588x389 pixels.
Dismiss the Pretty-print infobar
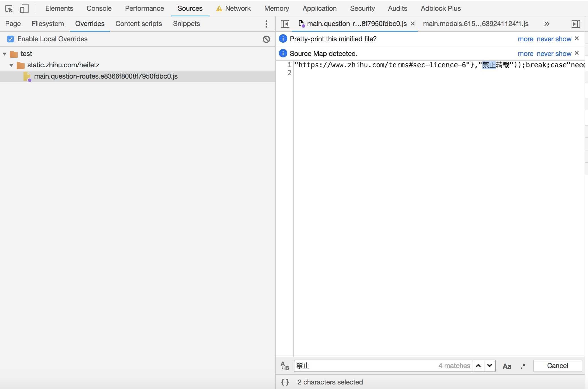577,38
